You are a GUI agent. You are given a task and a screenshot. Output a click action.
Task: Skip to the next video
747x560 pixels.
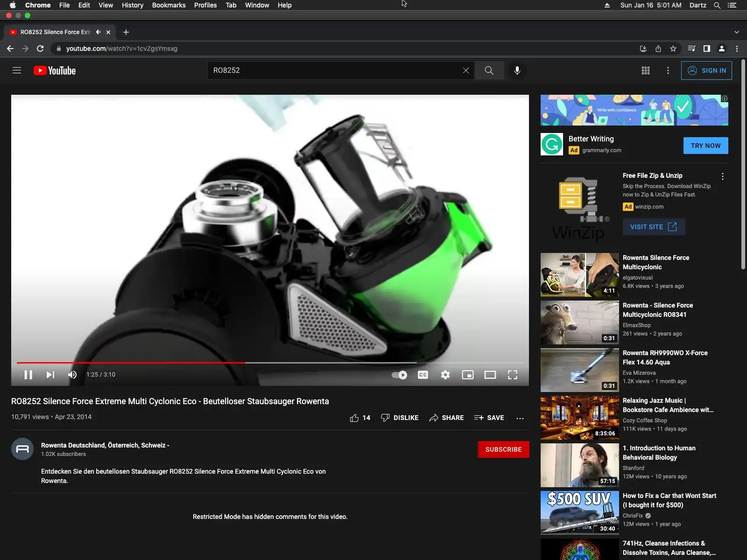coord(50,375)
